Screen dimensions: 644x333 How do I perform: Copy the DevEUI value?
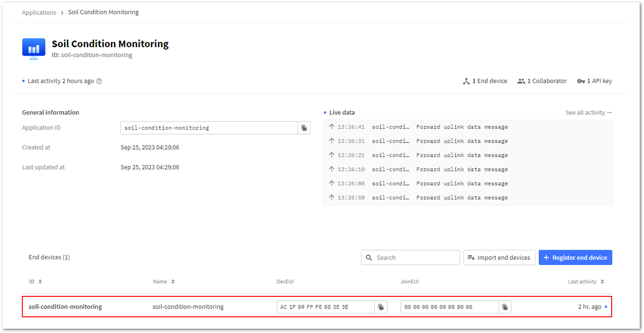[381, 307]
